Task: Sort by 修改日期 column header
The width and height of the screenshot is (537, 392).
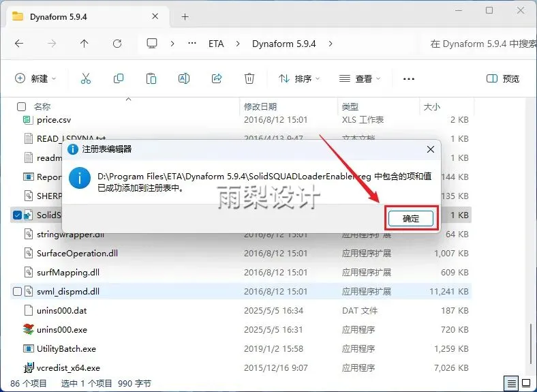Action: (260, 106)
